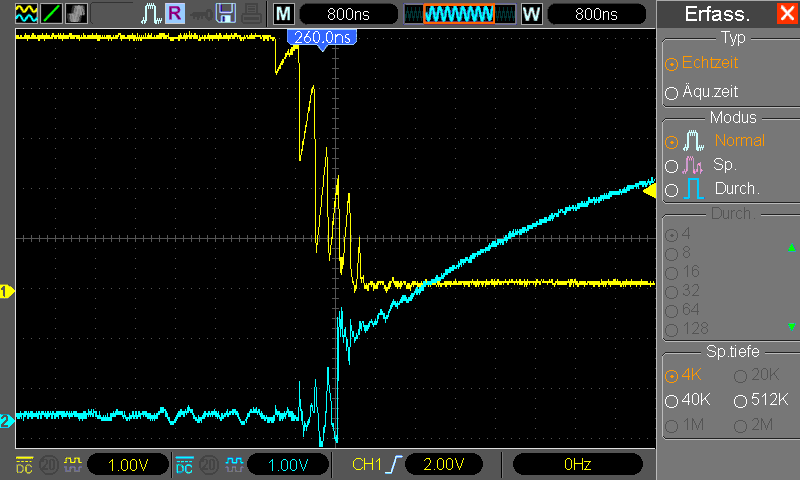Open CH1 1.00V vertical scale setting
This screenshot has width=800, height=480.
point(128,465)
